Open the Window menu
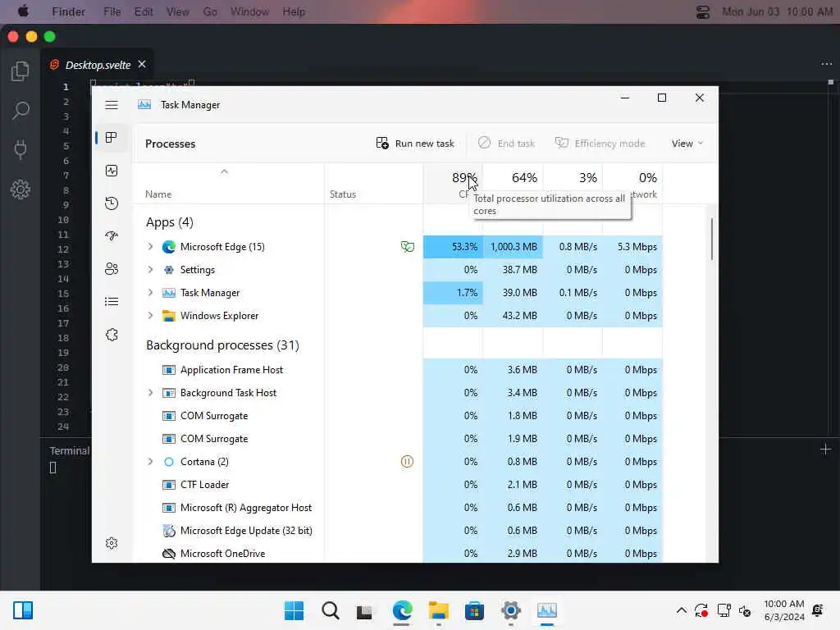This screenshot has width=840, height=630. pyautogui.click(x=249, y=11)
